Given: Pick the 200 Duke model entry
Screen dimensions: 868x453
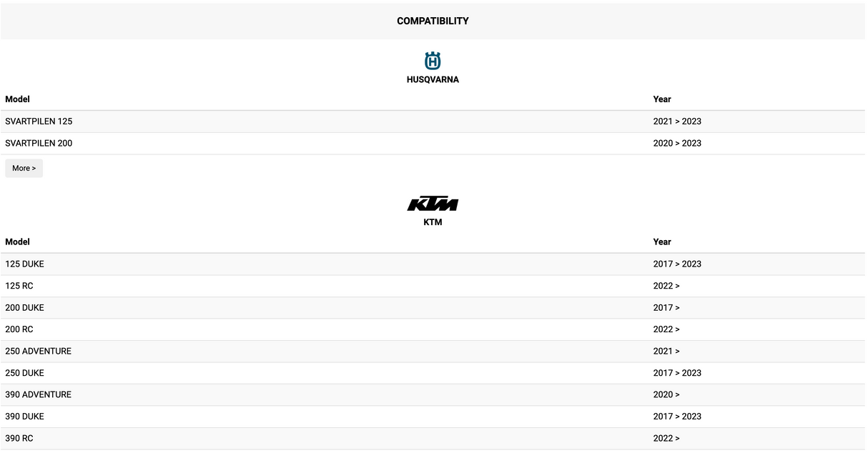Looking at the screenshot, I should [24, 307].
